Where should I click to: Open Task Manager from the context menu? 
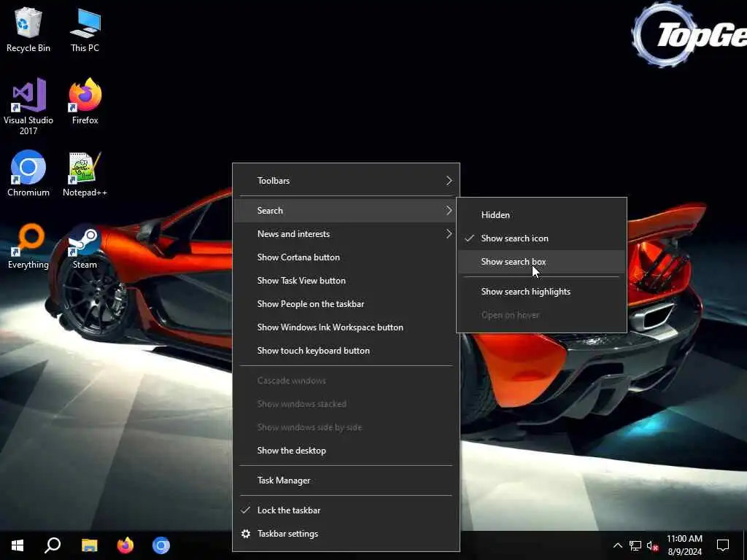(346, 481)
